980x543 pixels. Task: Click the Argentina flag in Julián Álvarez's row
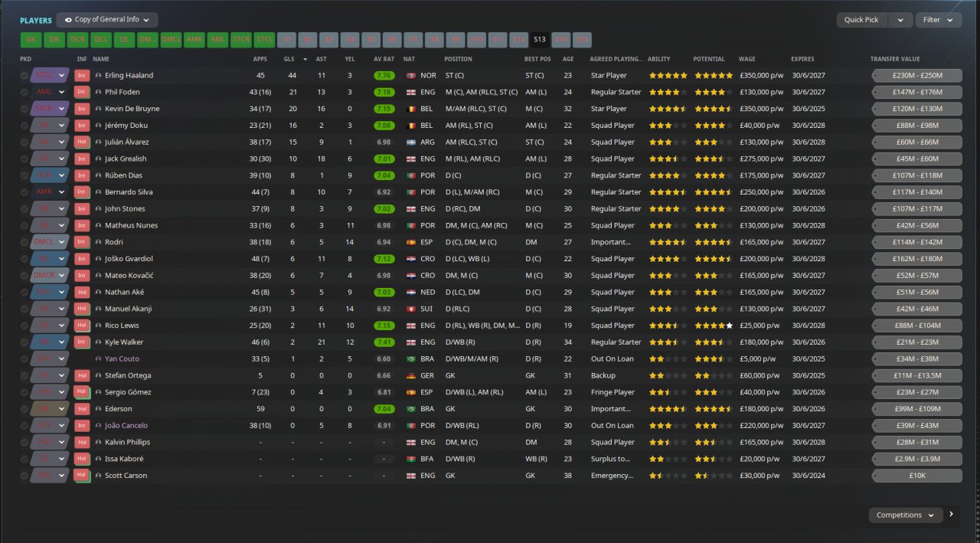pos(410,142)
